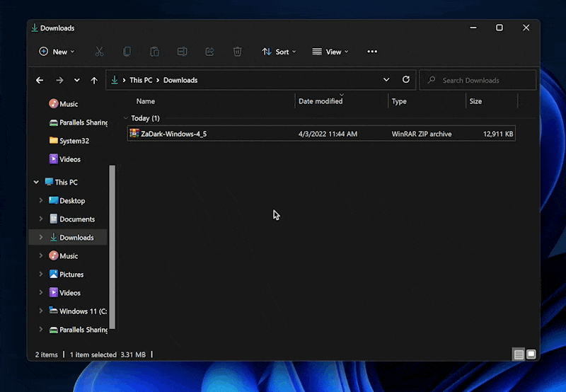Collapse the Today (1) group
The image size is (566, 392).
coord(126,118)
